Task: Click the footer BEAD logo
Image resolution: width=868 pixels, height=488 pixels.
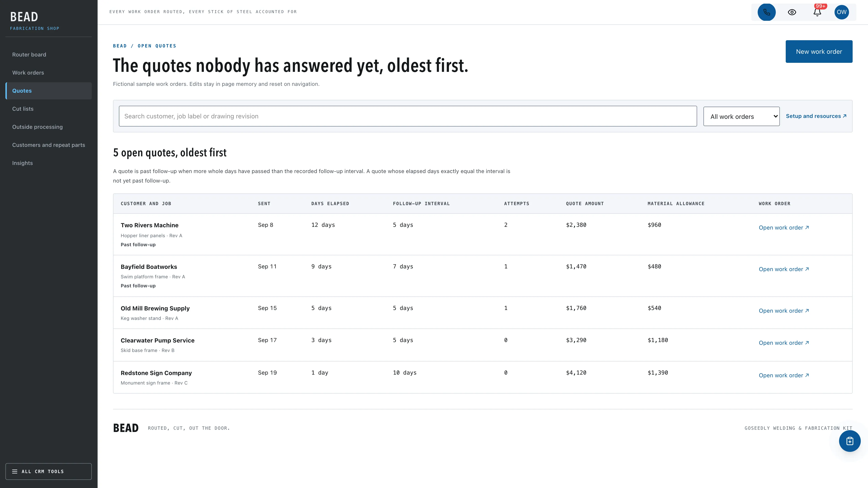Action: click(126, 428)
